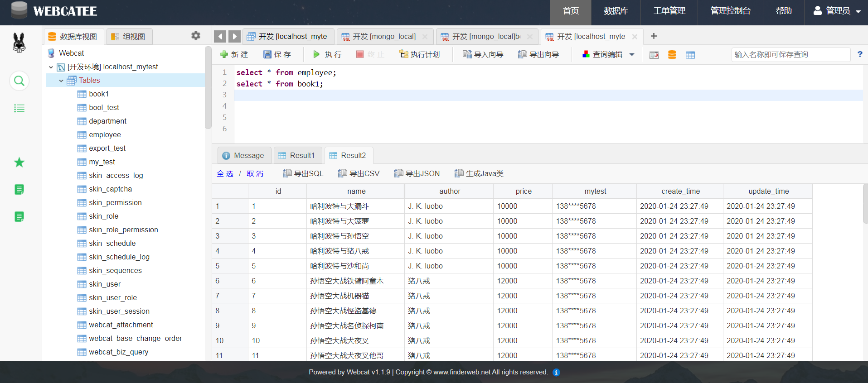The height and width of the screenshot is (383, 868).
Task: Click the tree panel vertical scrollbar
Action: (x=208, y=87)
